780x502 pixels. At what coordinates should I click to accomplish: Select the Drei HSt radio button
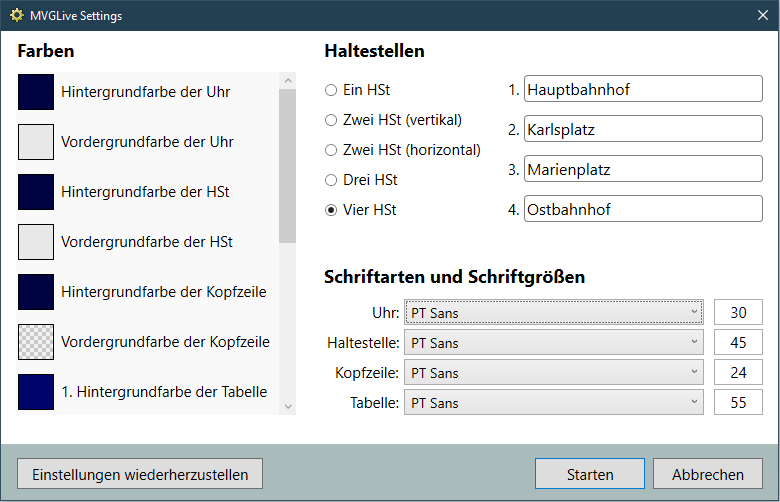[331, 180]
